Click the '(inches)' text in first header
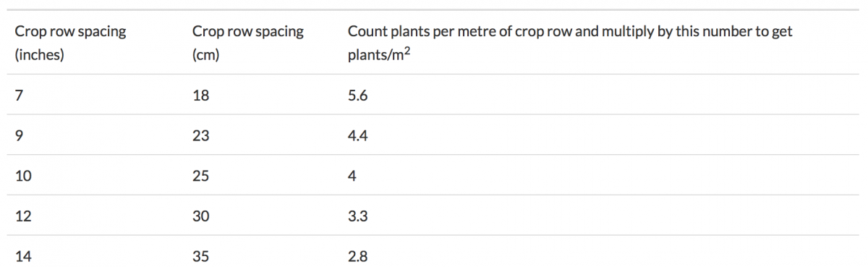Image resolution: width=868 pixels, height=267 pixels. tap(41, 54)
